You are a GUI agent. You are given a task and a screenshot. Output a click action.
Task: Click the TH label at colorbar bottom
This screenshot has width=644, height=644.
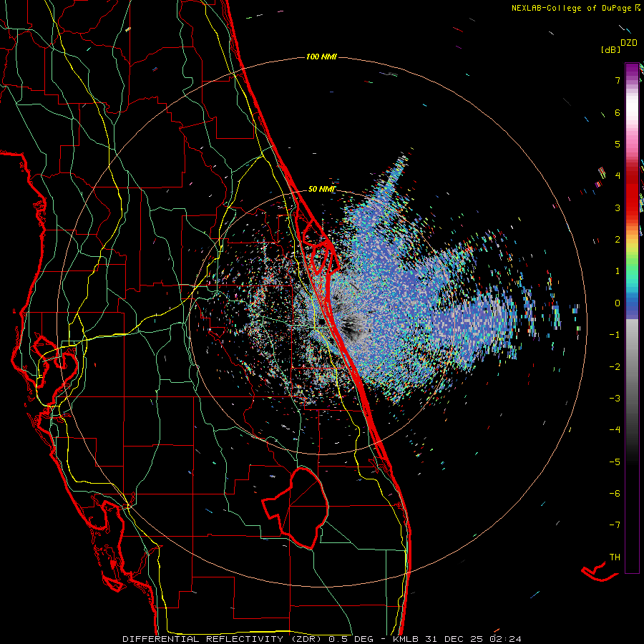[615, 557]
